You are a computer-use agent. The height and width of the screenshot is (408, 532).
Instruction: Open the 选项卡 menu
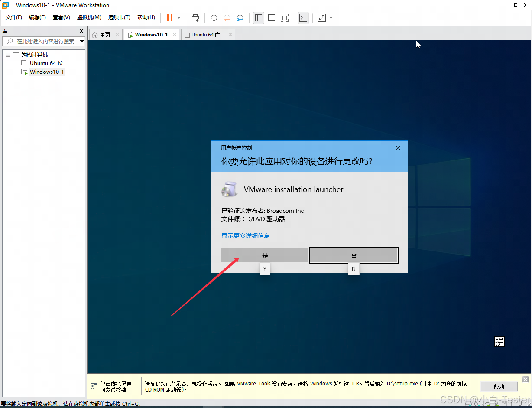pyautogui.click(x=119, y=17)
